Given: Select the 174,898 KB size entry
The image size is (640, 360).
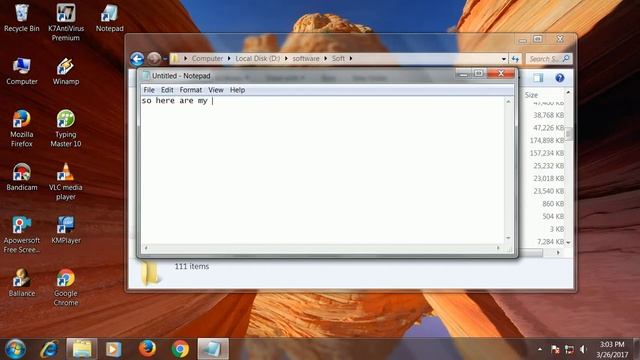Looking at the screenshot, I should (x=547, y=140).
